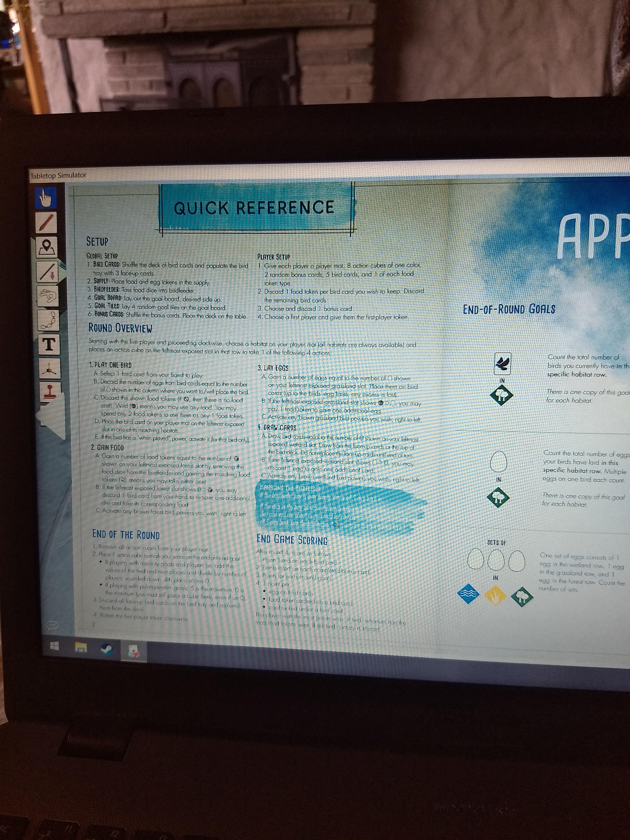The image size is (630, 840).
Task: Click the bird silhouette goal tile
Action: pyautogui.click(x=502, y=364)
